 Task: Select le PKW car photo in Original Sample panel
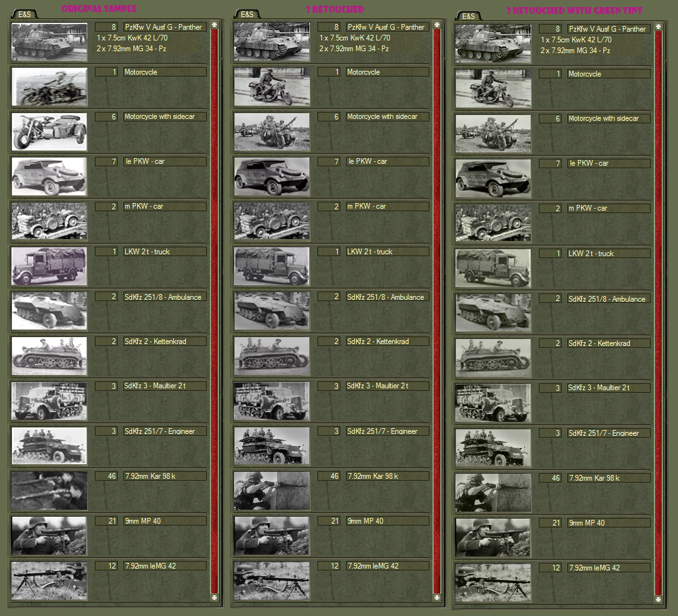(49, 176)
